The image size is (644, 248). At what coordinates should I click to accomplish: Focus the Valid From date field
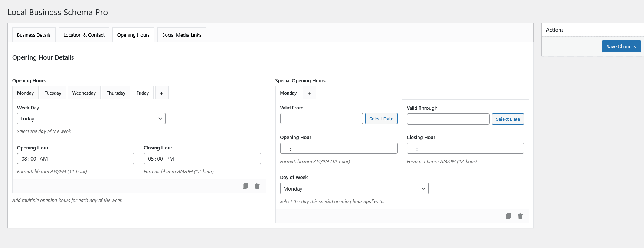321,119
